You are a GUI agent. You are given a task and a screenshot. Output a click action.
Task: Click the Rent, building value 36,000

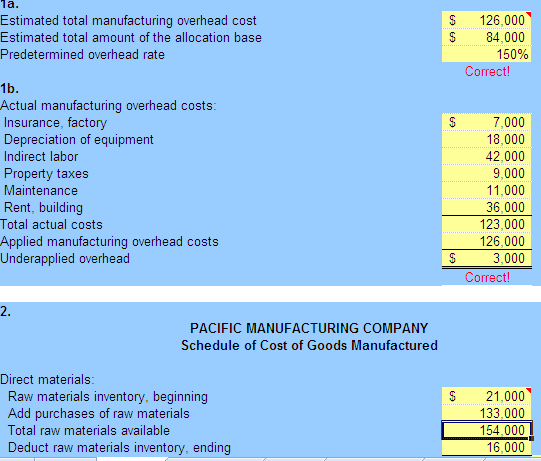pyautogui.click(x=486, y=207)
